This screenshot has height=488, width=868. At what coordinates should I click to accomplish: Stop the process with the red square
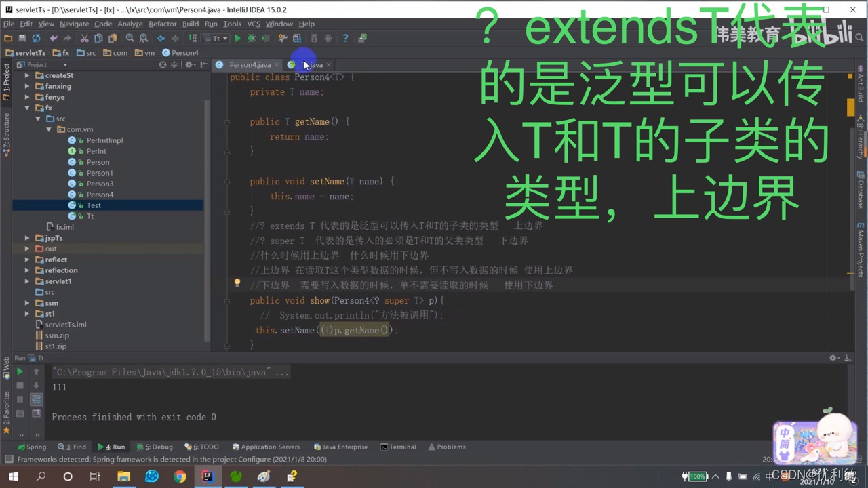click(20, 386)
